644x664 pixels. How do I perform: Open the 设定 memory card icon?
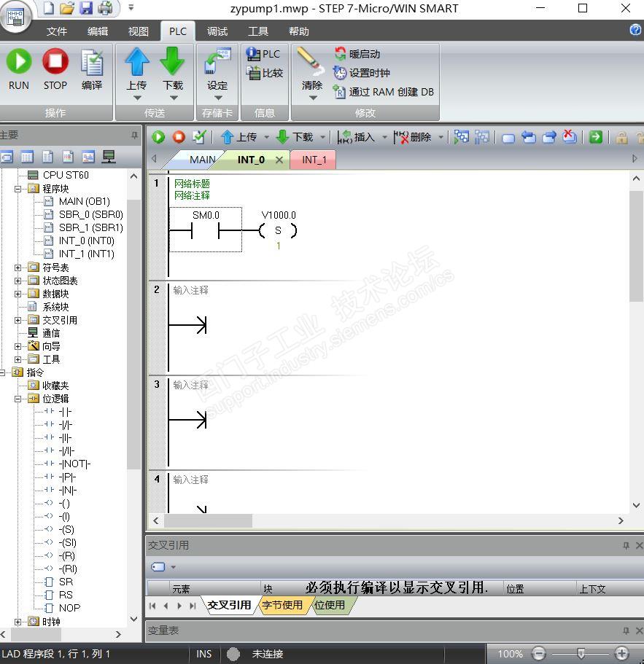(x=217, y=62)
